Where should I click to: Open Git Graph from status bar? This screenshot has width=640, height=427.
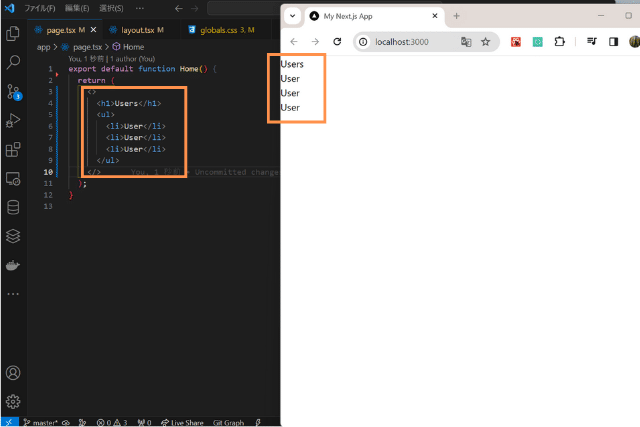228,423
